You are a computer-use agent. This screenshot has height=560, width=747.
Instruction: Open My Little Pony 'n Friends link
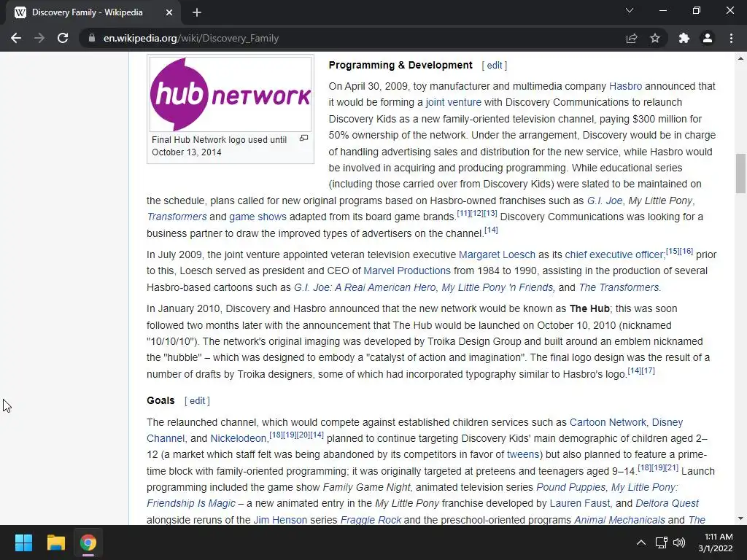[x=498, y=287]
